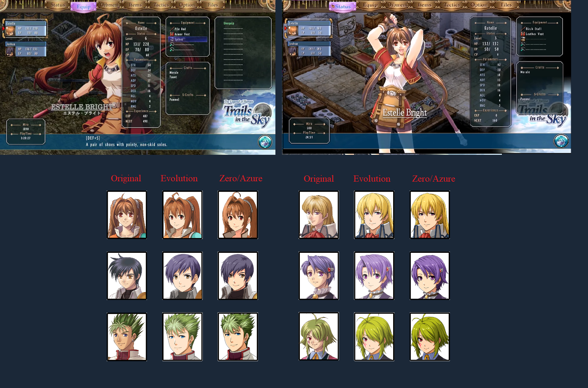588x388 pixels.
Task: Click the Zero/Azure heading above the blond man
Action: [x=433, y=179]
